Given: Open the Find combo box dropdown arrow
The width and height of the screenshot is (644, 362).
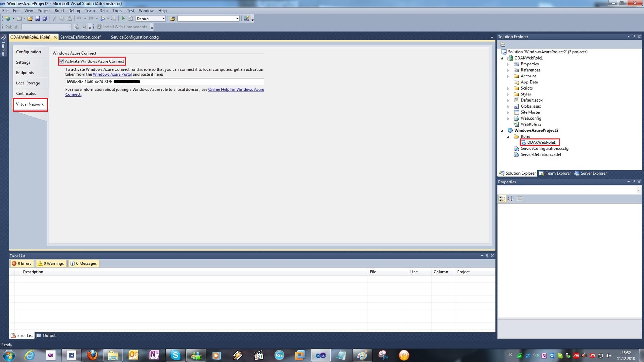Looking at the screenshot, I should [x=237, y=19].
